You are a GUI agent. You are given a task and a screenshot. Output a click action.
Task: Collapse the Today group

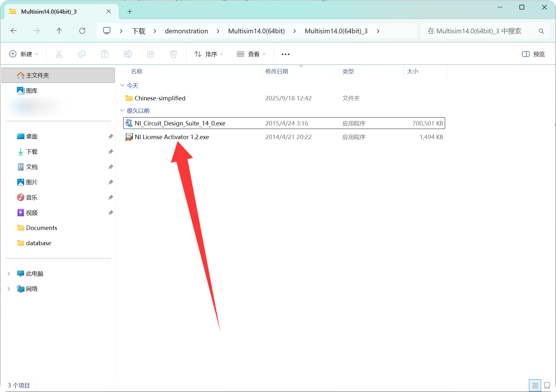coord(122,85)
